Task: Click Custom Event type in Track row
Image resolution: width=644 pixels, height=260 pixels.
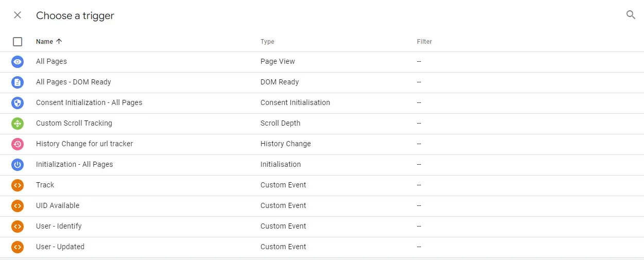Action: coord(283,185)
